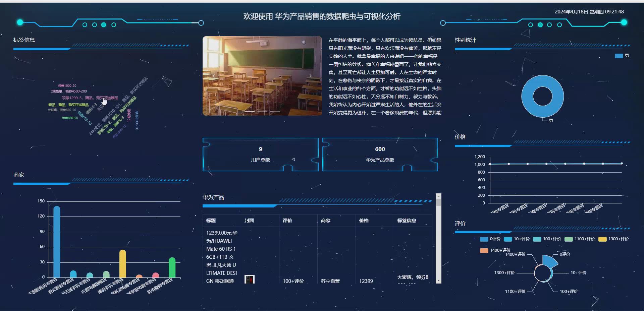Click the 100+评价 table cell
The height and width of the screenshot is (311, 644).
coord(293,281)
